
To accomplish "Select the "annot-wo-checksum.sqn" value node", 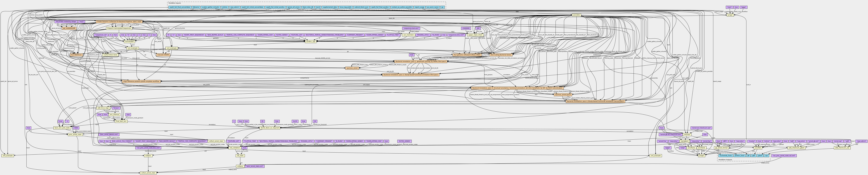I will click(x=701, y=128).
